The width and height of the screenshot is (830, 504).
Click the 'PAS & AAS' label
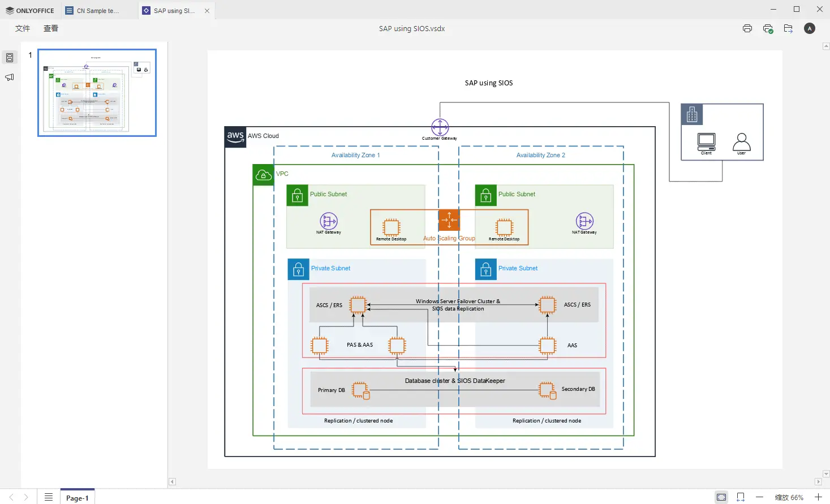[360, 345]
